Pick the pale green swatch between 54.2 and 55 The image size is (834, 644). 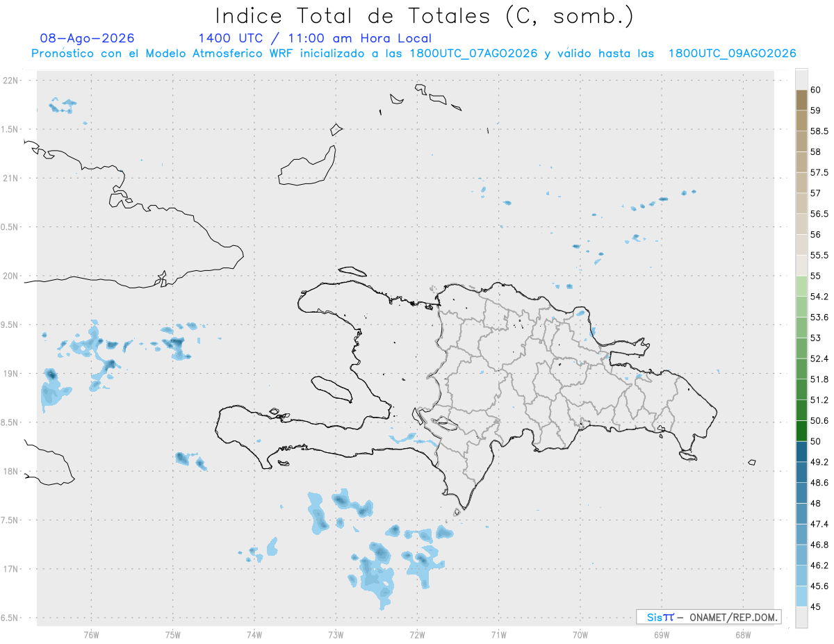(801, 286)
